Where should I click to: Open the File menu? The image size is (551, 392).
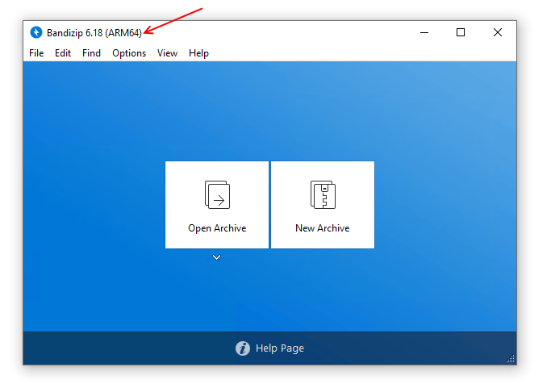[x=36, y=53]
